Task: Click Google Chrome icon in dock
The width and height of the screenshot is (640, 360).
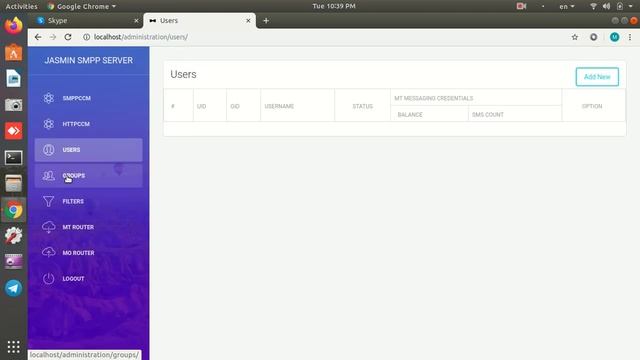Action: click(x=13, y=210)
